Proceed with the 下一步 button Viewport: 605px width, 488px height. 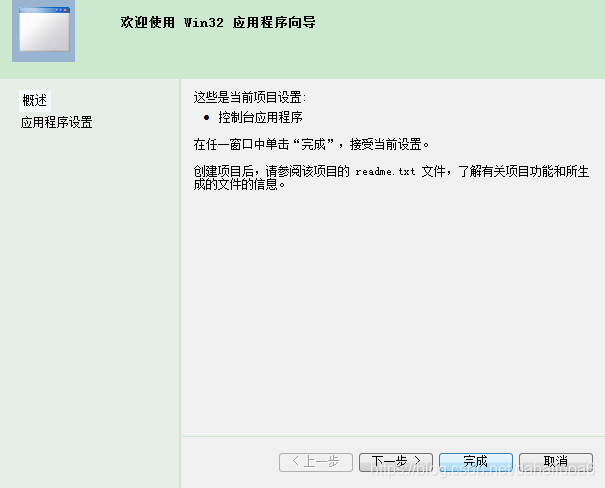click(395, 462)
